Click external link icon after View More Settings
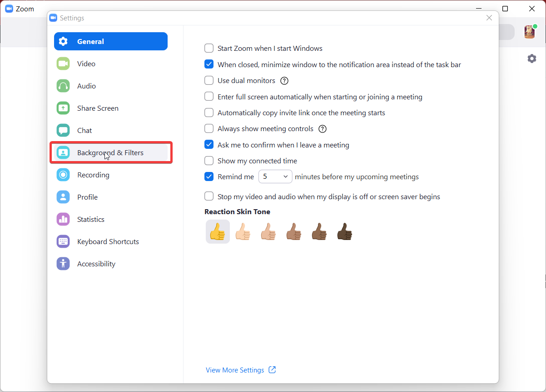546x392 pixels. pos(272,370)
